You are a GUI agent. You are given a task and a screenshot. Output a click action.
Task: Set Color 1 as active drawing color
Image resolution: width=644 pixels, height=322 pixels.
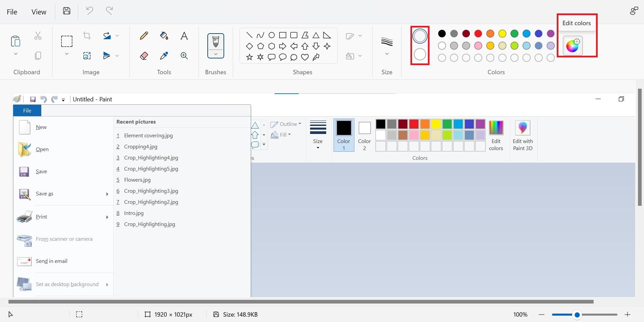[x=343, y=135]
